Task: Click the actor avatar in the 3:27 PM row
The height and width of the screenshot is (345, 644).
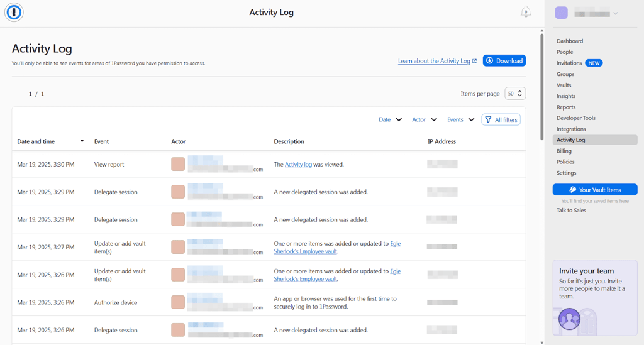Action: point(178,247)
